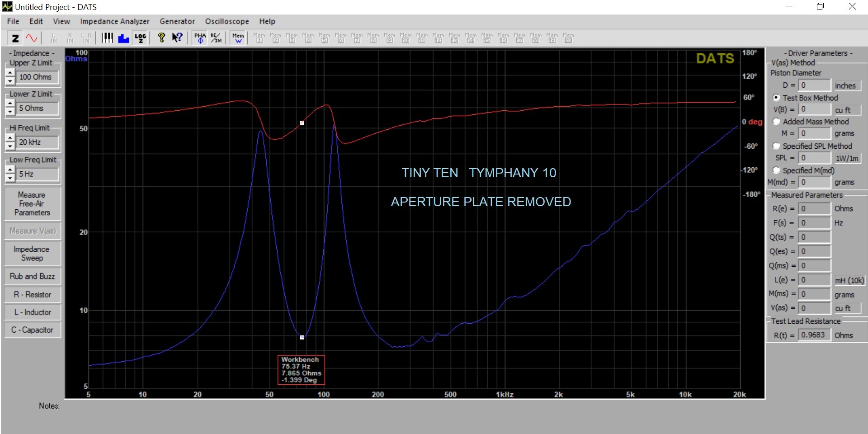The width and height of the screenshot is (868, 434).
Task: Select the Specified M(md) radio button
Action: pos(776,170)
